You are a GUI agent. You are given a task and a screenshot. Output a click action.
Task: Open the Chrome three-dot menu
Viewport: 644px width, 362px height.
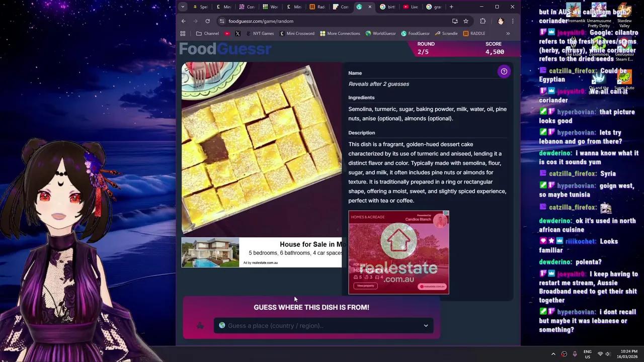[x=513, y=21]
